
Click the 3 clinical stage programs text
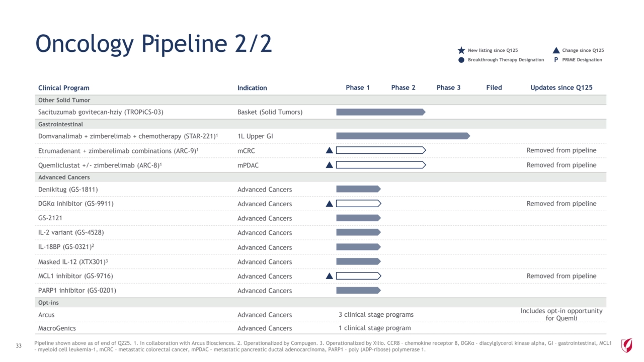click(x=376, y=315)
